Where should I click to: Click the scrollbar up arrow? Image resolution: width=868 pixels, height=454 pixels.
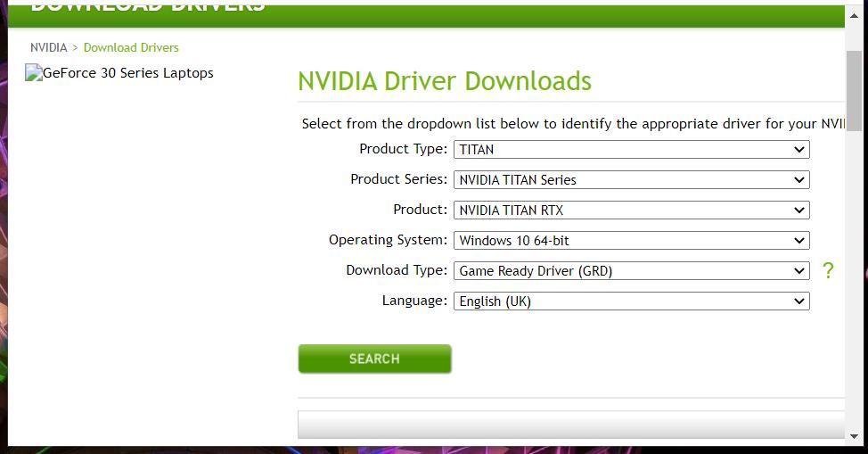(854, 16)
